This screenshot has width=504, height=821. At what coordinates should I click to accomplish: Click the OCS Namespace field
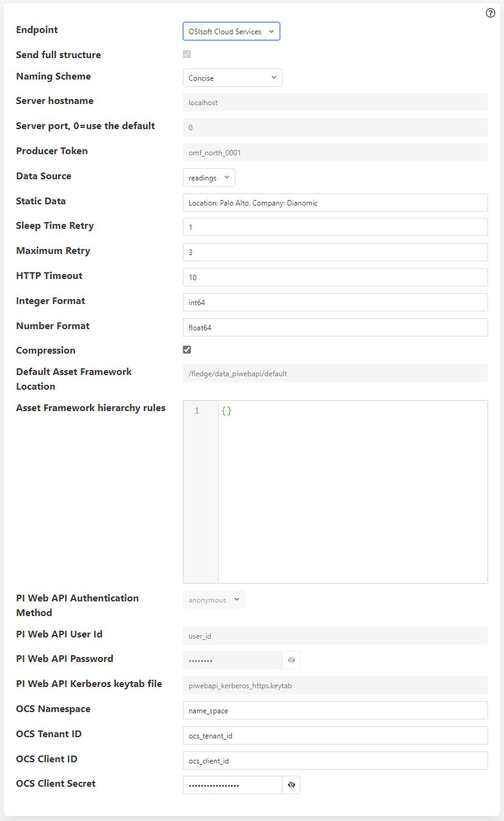click(335, 710)
